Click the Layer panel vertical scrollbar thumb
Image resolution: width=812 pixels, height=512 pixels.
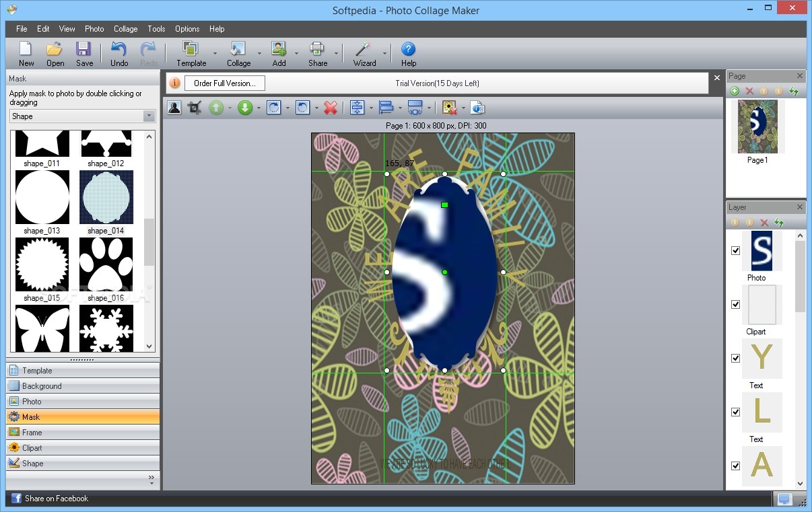pos(801,277)
